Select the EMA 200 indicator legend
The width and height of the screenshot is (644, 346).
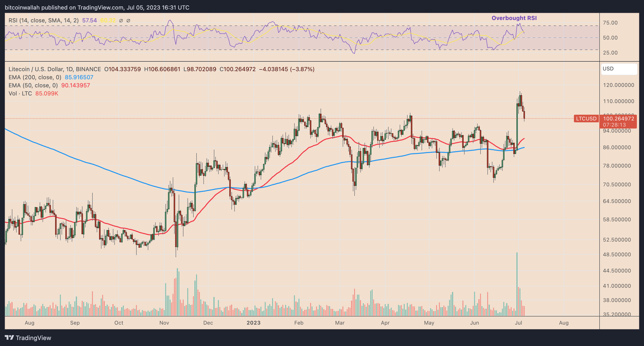point(35,77)
